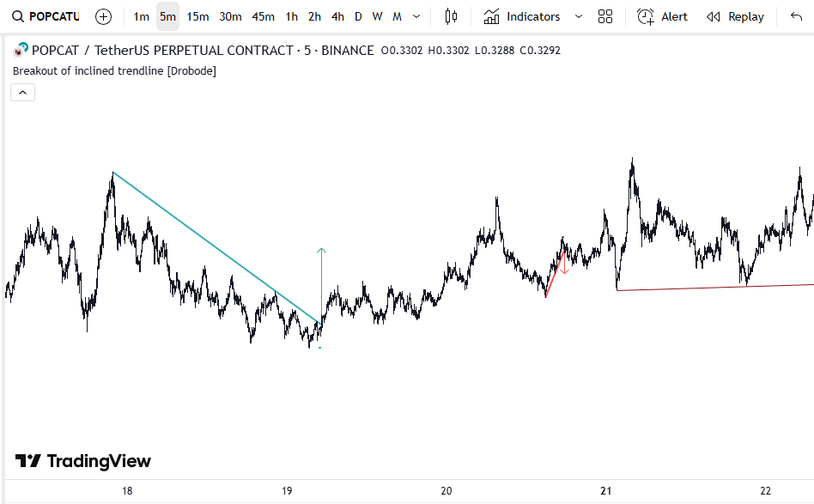Click the add symbol plus icon
The width and height of the screenshot is (814, 504).
point(103,16)
